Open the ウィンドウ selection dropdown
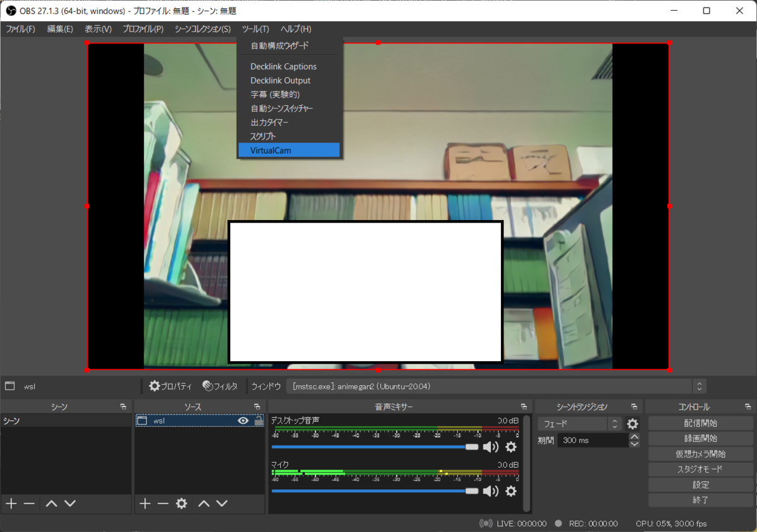Image resolution: width=757 pixels, height=532 pixels. point(496,386)
